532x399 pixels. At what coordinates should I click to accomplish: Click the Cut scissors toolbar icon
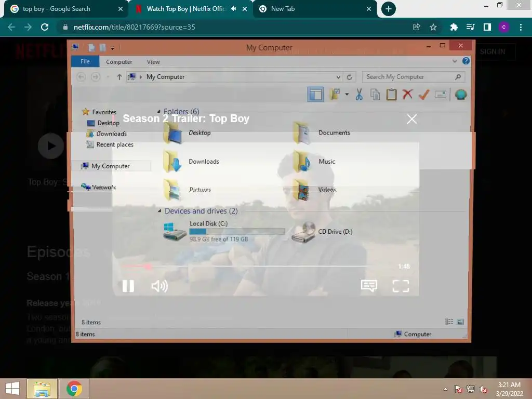coord(359,95)
